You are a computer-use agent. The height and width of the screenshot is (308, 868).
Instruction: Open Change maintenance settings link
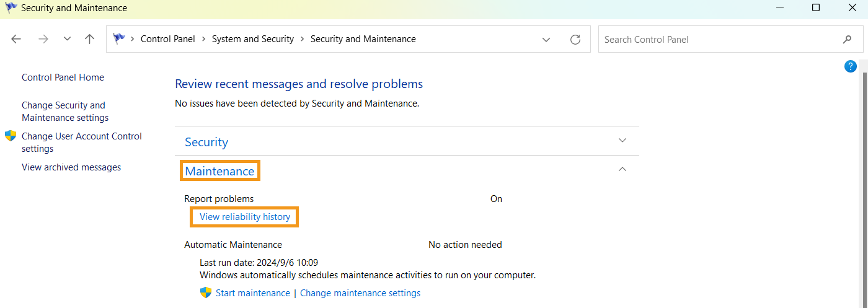point(360,293)
